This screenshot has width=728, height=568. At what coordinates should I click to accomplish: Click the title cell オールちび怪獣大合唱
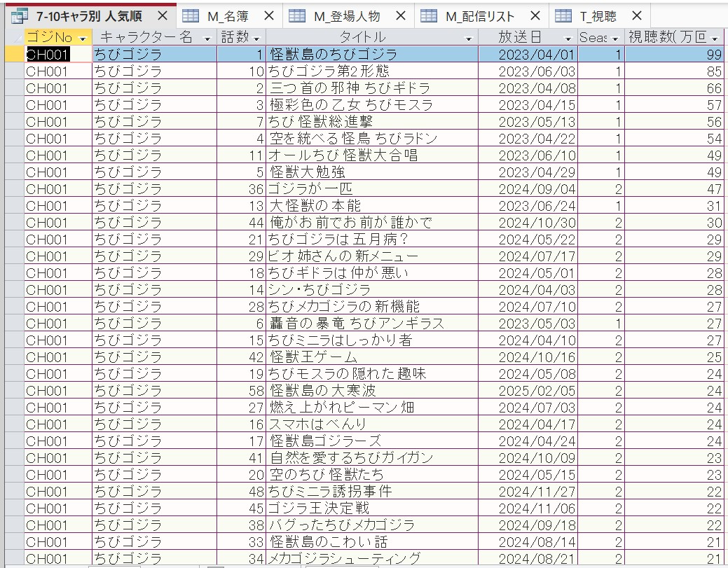click(x=372, y=155)
